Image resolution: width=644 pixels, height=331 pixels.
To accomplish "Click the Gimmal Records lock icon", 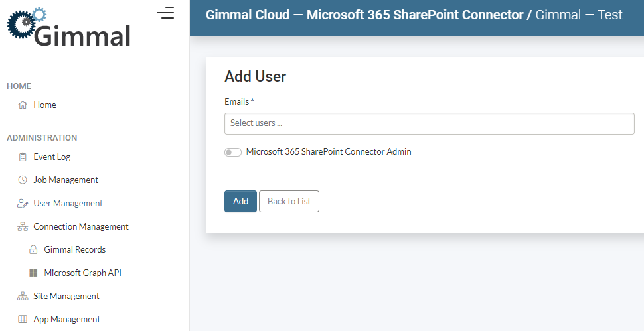I will pyautogui.click(x=33, y=250).
